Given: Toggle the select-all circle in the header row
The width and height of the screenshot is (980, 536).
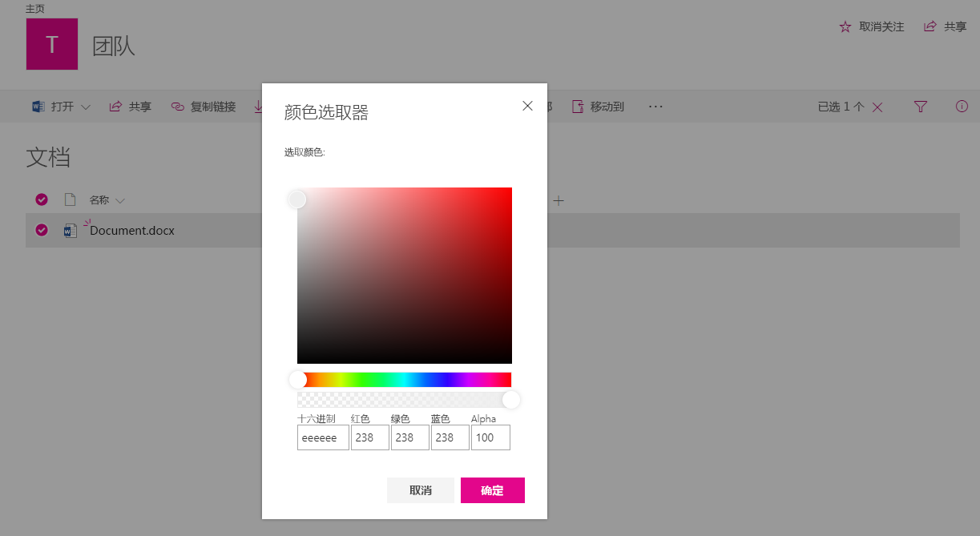Looking at the screenshot, I should [41, 199].
